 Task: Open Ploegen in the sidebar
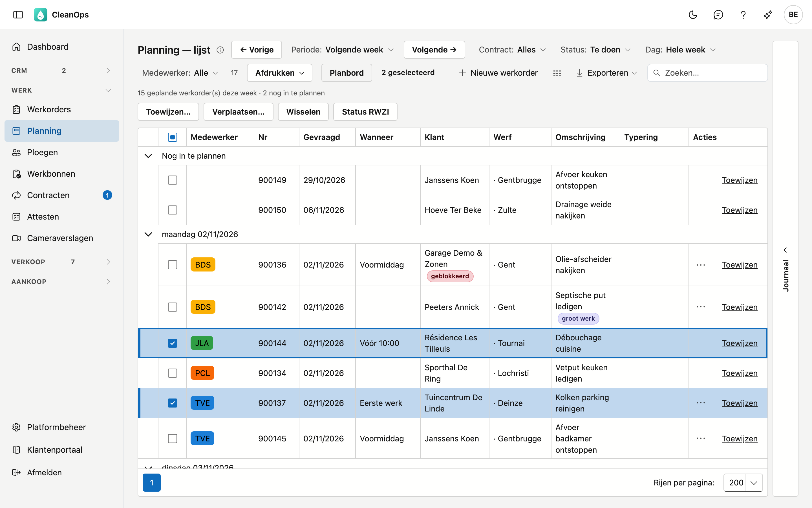[x=62, y=152]
